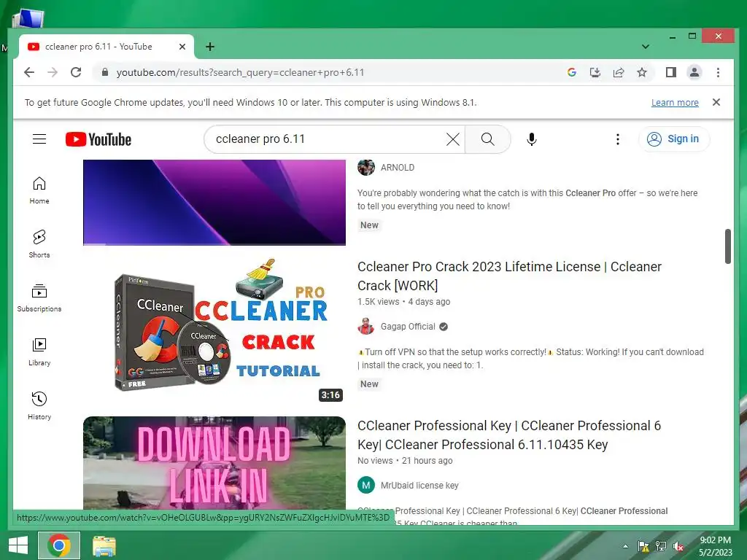Click "No views • 21 hours ago" text

point(405,461)
